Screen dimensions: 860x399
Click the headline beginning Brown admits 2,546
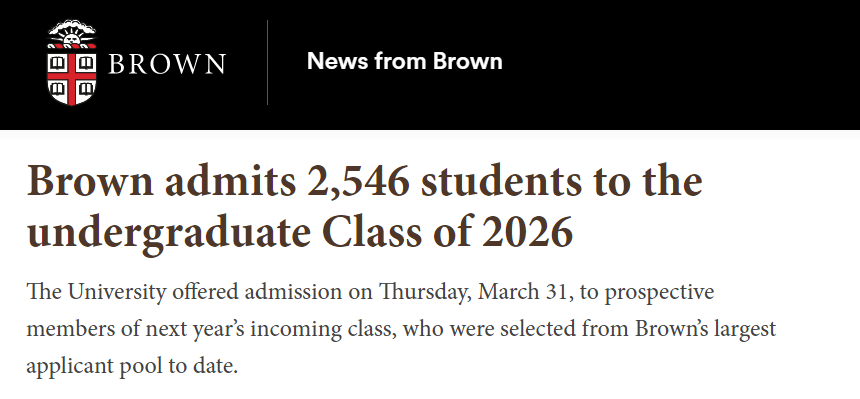click(365, 206)
